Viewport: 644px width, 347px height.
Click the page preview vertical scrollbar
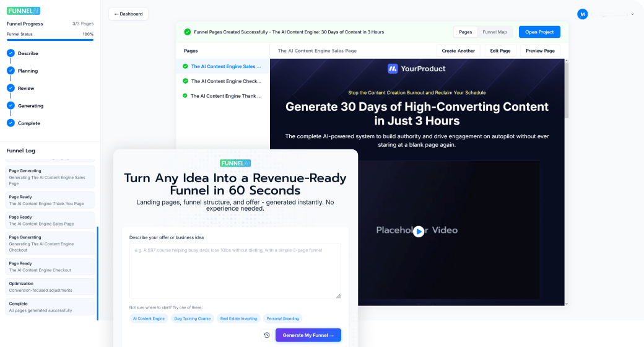[x=567, y=90]
